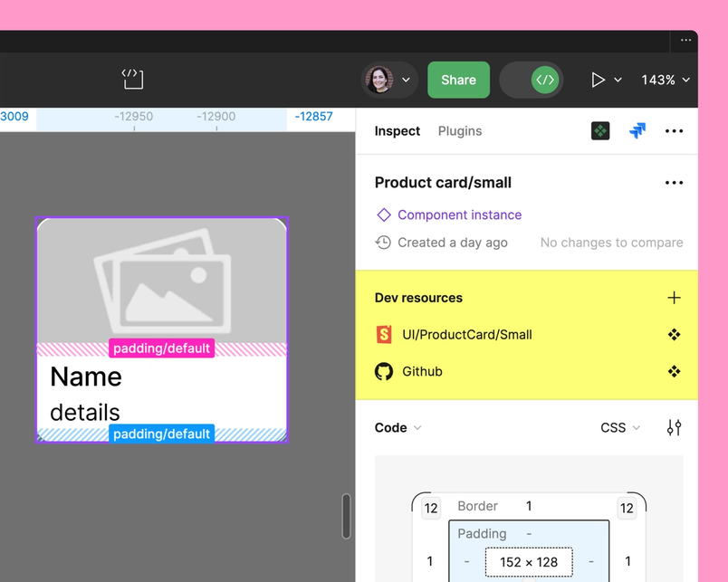The image size is (728, 582).
Task: Open the Jira integration icon
Action: pos(637,130)
